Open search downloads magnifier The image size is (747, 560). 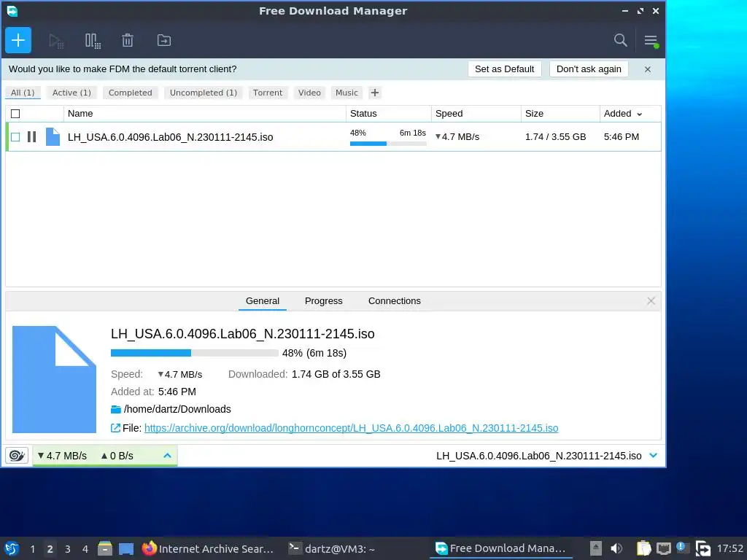coord(620,41)
